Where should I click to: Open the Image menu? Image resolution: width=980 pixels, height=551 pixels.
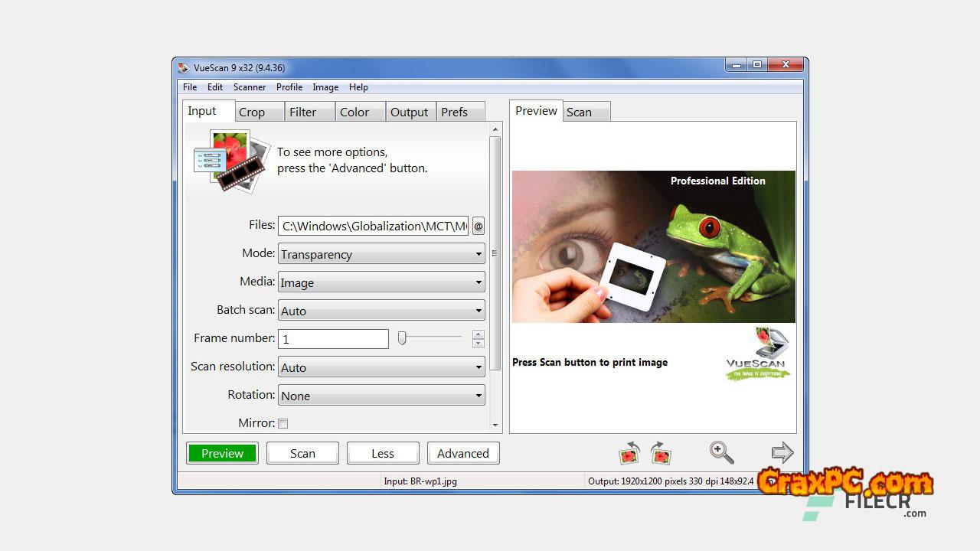[x=325, y=87]
